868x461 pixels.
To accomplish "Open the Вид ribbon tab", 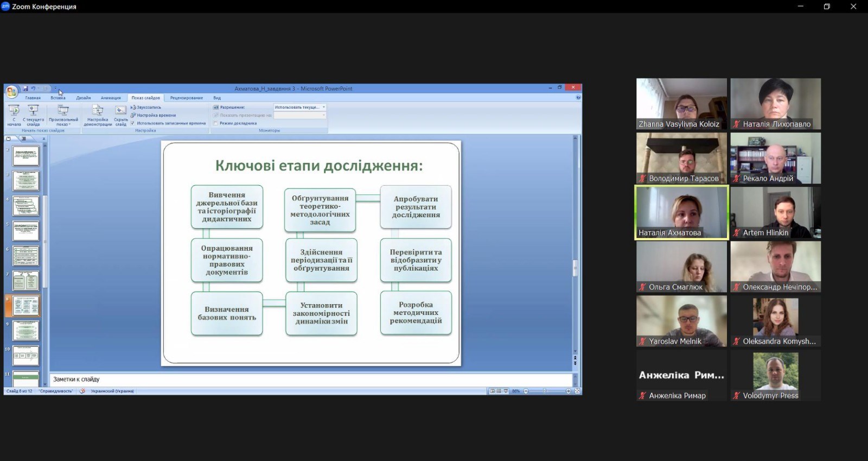I will tap(217, 98).
